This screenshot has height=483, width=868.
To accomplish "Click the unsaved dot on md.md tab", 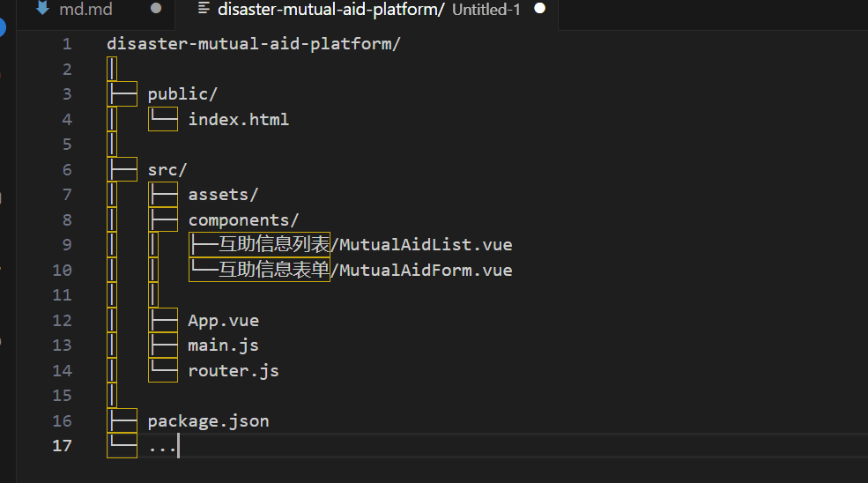I will click(x=156, y=10).
